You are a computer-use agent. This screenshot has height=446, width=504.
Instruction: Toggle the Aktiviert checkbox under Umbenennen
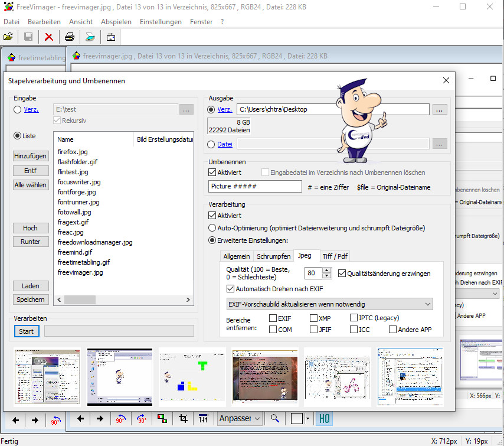pos(212,172)
